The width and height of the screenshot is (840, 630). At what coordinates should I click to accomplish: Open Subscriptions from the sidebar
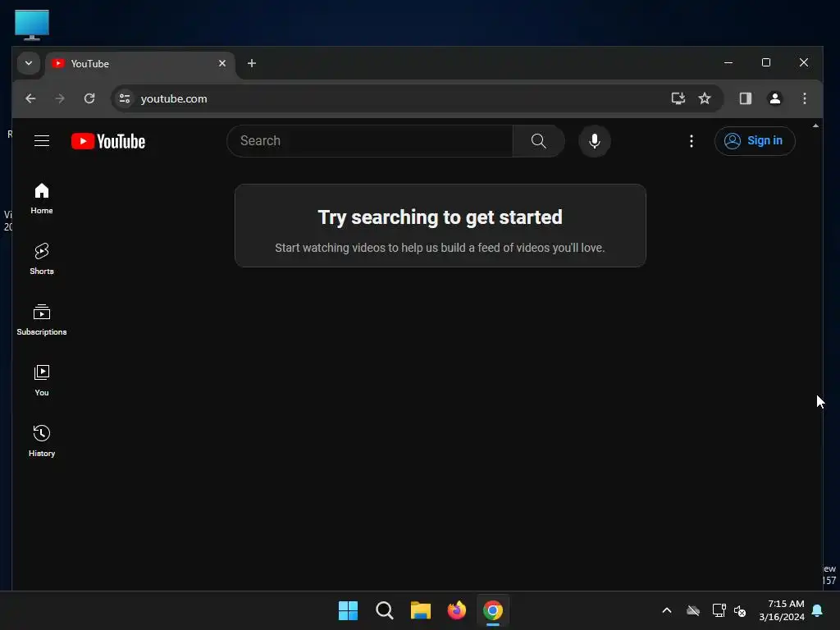42,320
